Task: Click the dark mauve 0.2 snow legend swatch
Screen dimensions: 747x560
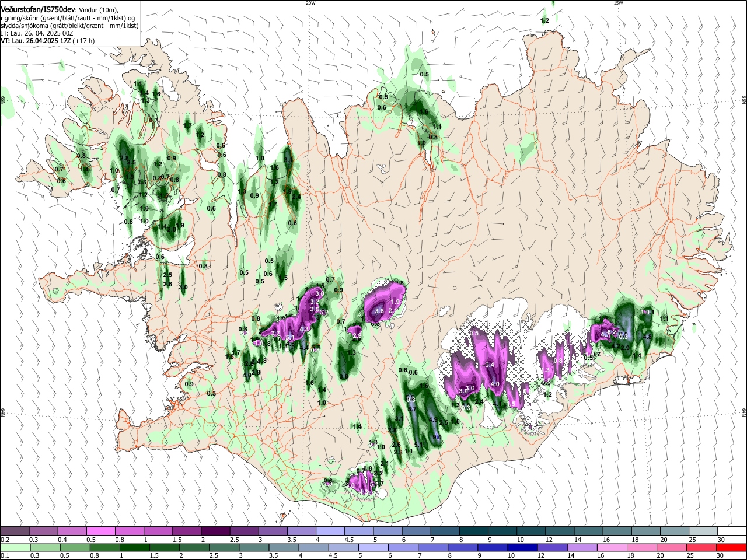Action: click(x=15, y=531)
